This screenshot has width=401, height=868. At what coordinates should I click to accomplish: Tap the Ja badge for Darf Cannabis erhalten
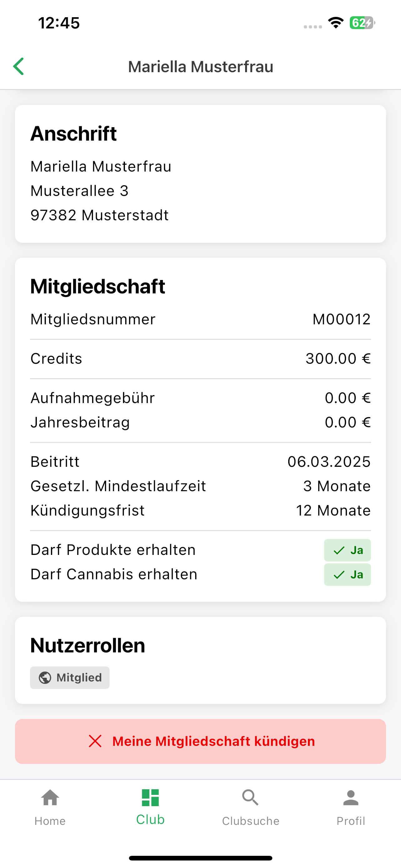[347, 575]
